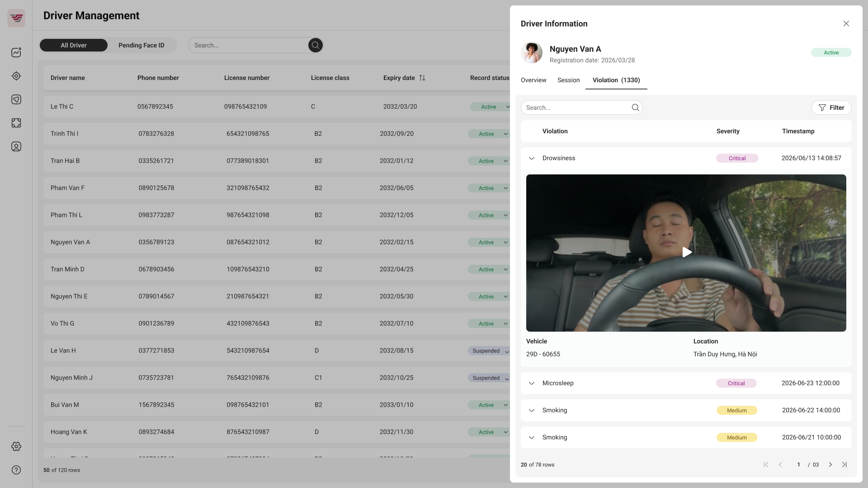Click the Filter button

(831, 108)
